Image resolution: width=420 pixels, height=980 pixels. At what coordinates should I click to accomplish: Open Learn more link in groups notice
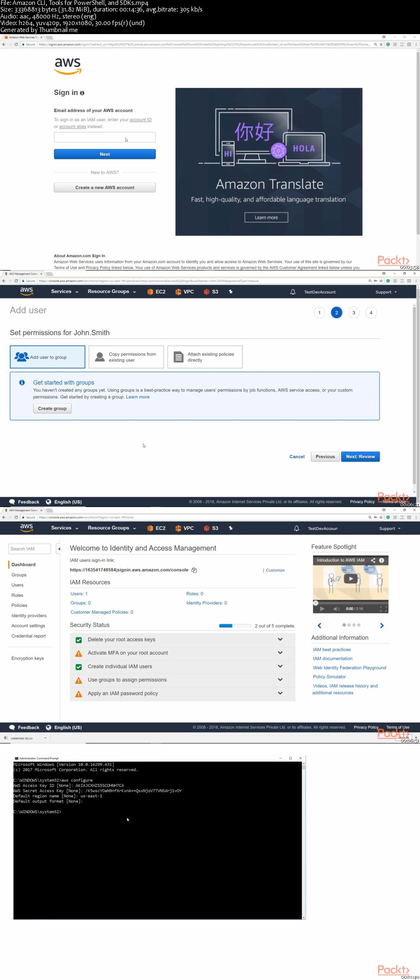pos(137,397)
